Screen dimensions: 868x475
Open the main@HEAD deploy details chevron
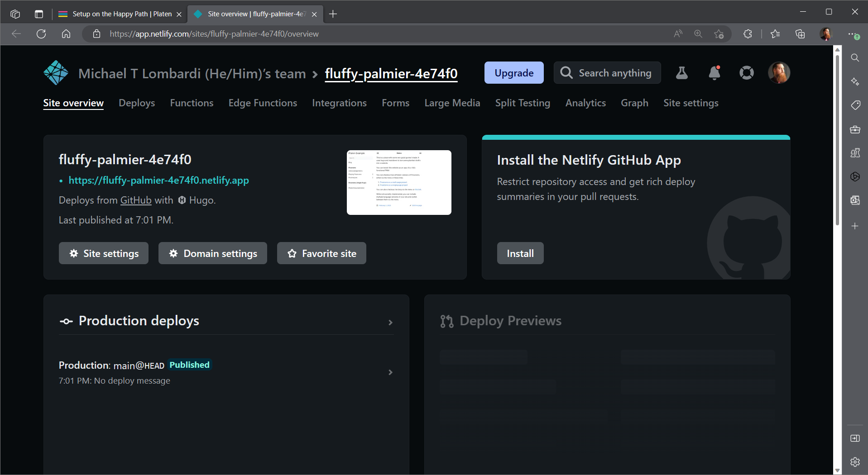(390, 372)
